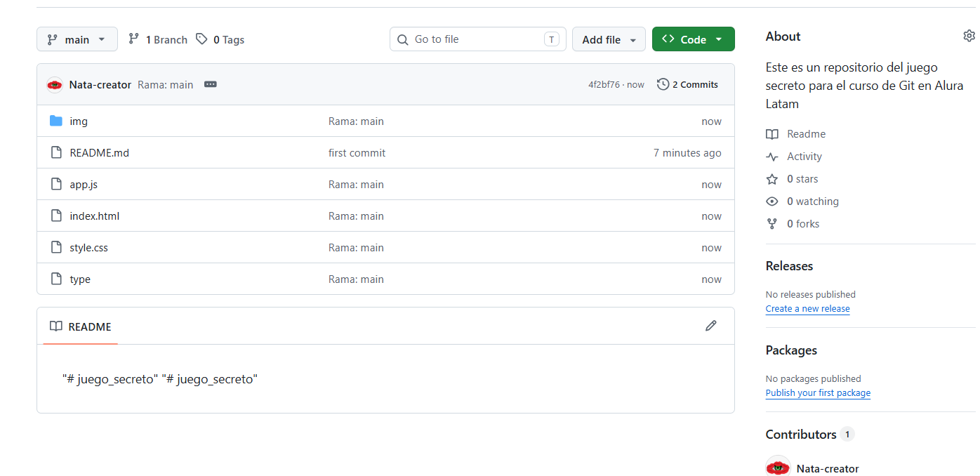Open Rama: main commit message for type
980x476 pixels.
tap(356, 279)
